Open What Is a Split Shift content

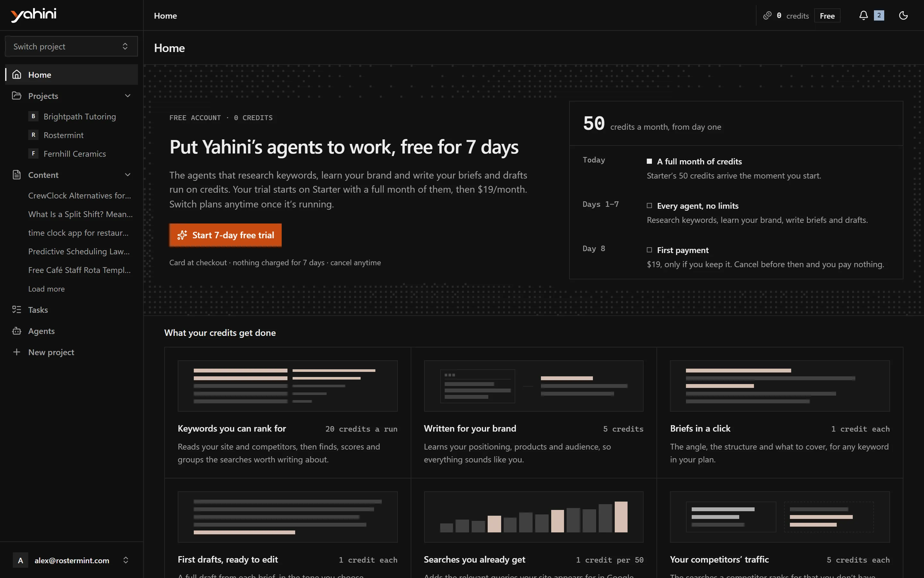click(80, 214)
